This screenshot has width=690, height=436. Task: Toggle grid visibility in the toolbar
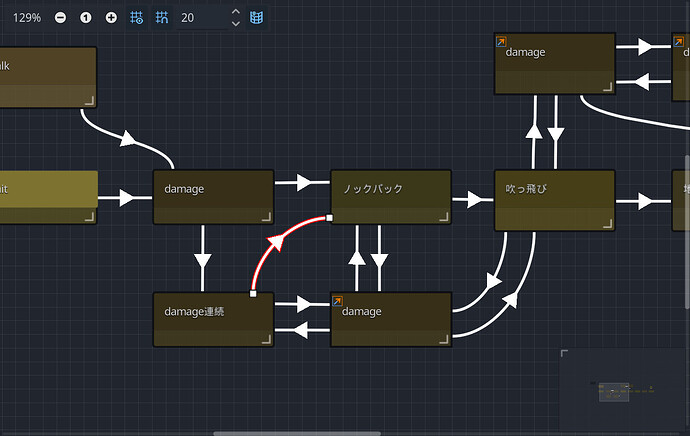138,18
